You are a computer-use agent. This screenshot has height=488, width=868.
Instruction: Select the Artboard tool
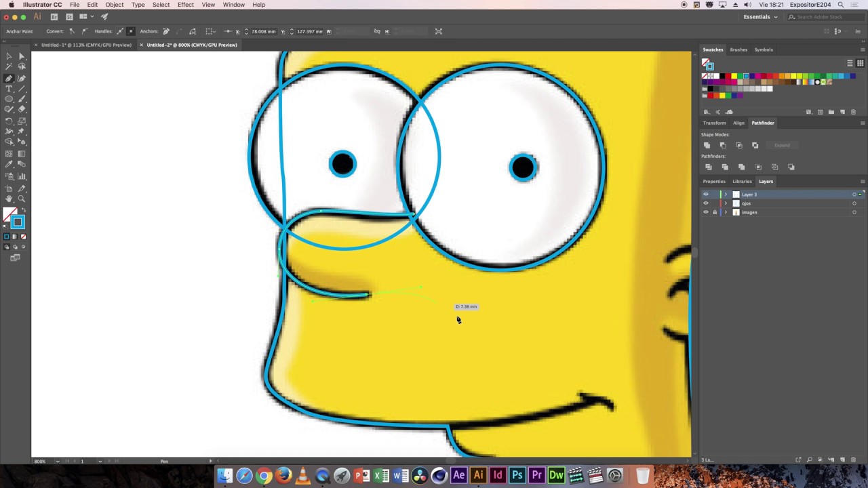[9, 188]
